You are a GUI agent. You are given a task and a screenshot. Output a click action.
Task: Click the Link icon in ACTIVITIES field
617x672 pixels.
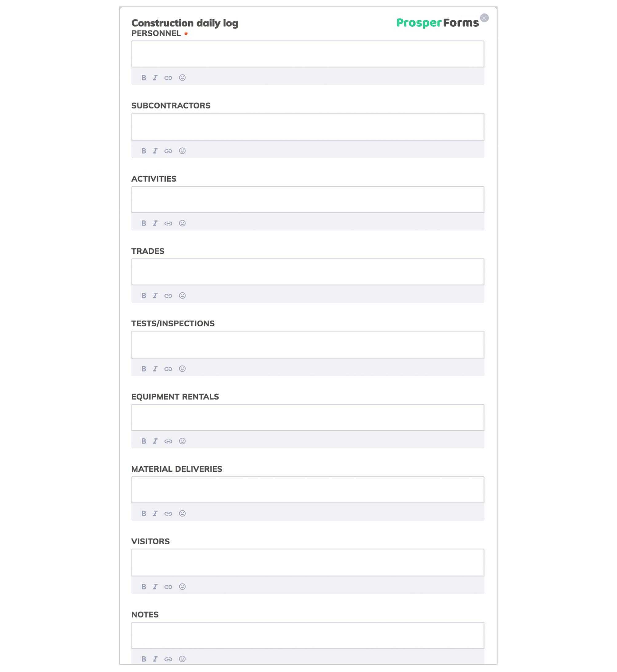169,223
